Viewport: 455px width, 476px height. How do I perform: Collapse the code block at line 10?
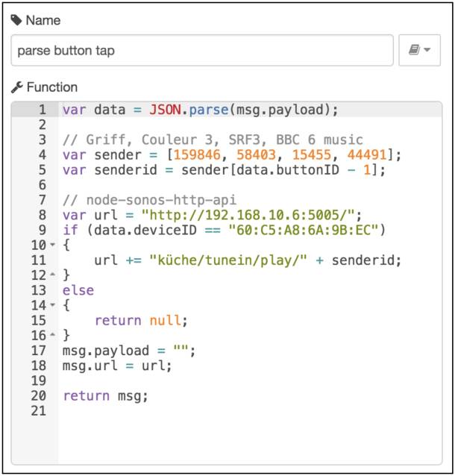(x=51, y=245)
